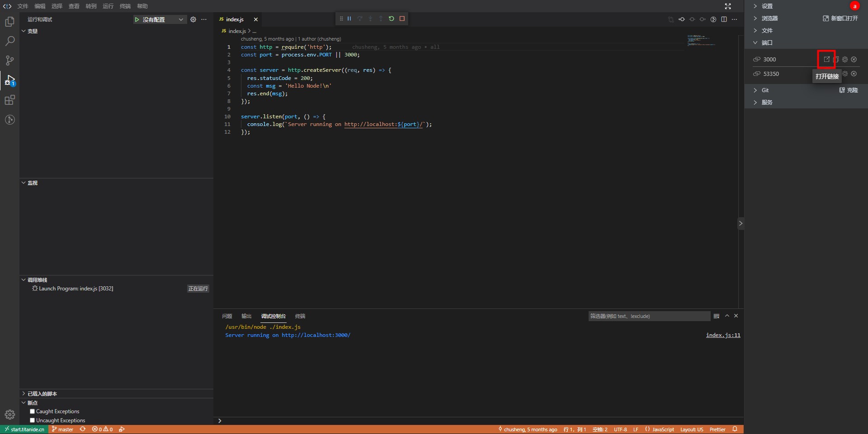868x434 pixels.
Task: Click the Step Out debug icon
Action: [381, 19]
